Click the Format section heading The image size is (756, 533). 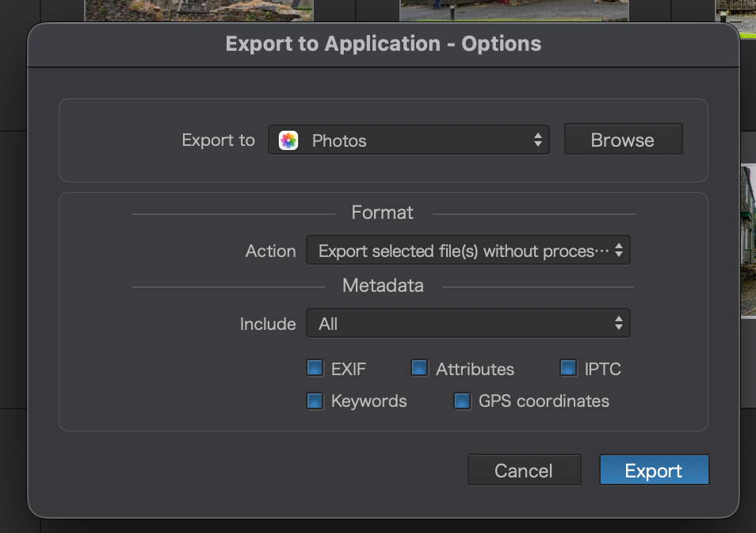click(x=383, y=213)
